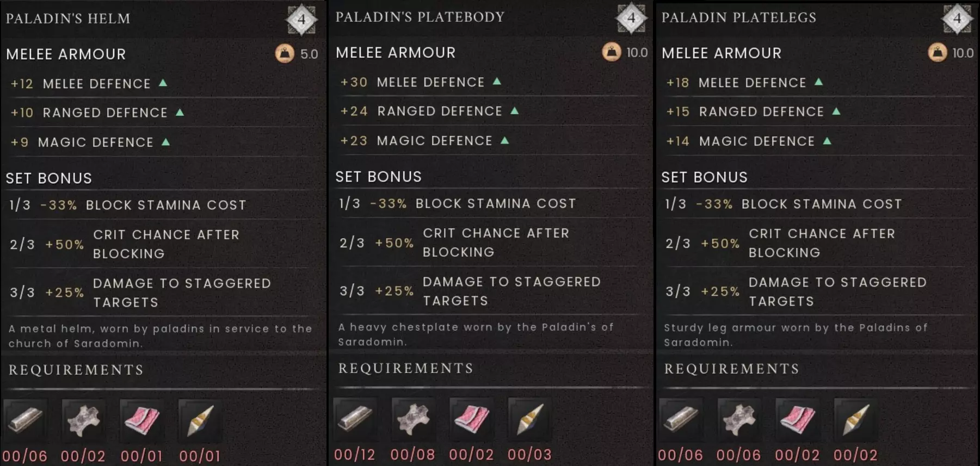The image size is (980, 466).
Task: Click the green arrow beside +30 Melee Defence
Action: click(x=497, y=82)
